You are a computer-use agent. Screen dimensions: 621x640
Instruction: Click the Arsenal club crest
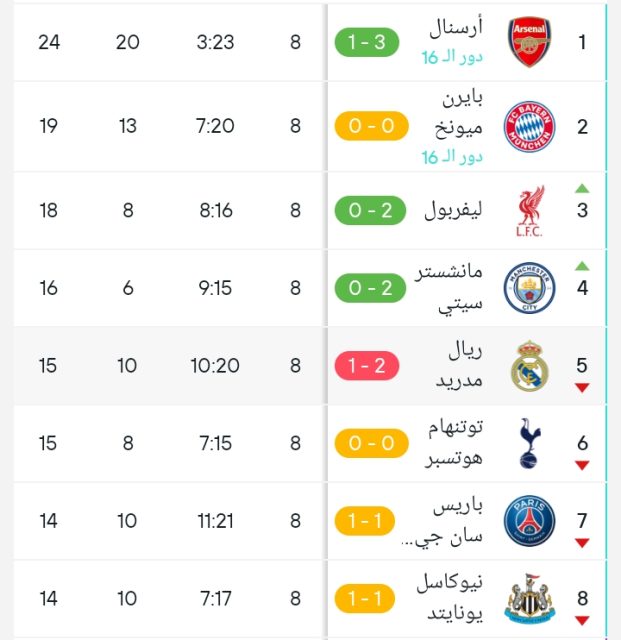[x=528, y=42]
